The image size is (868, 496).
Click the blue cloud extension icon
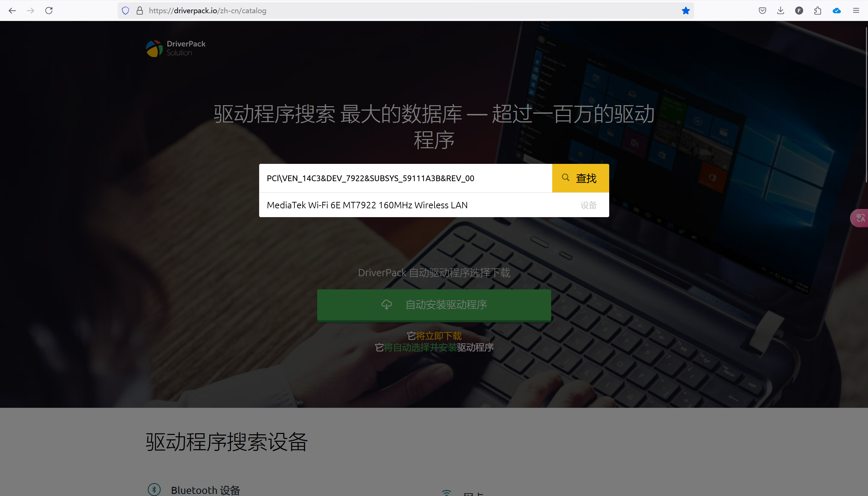coord(837,11)
